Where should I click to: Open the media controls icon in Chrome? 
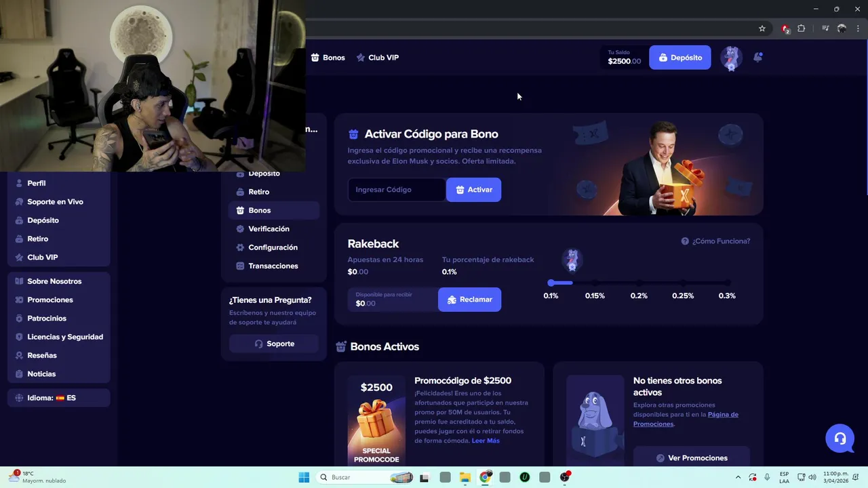pyautogui.click(x=825, y=28)
